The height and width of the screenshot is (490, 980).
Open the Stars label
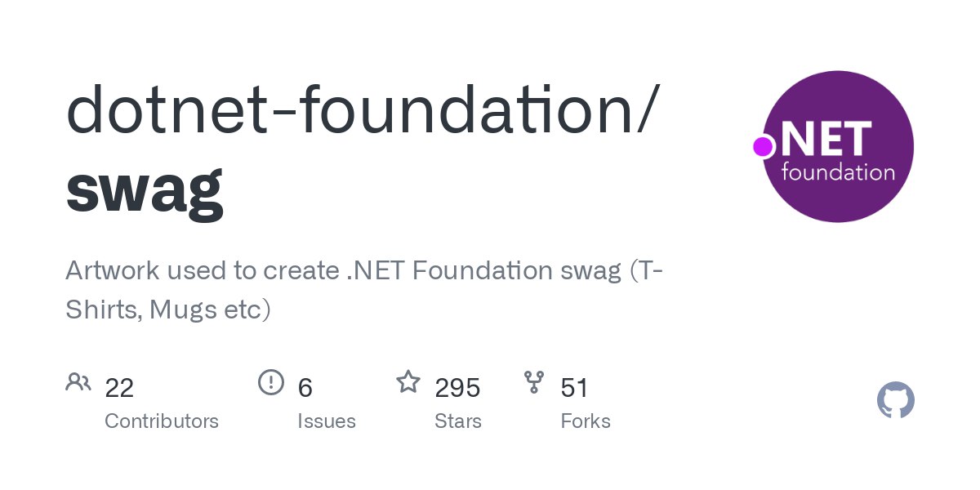point(458,421)
